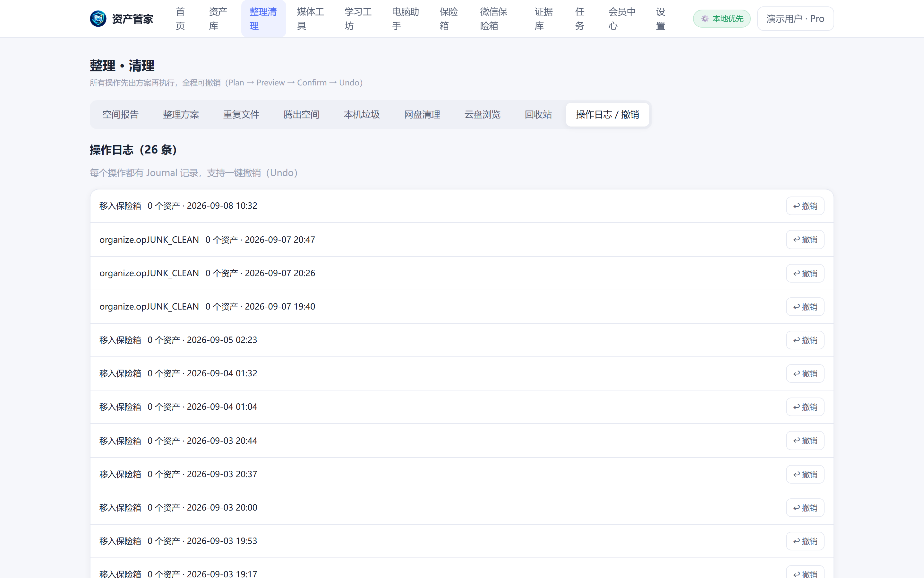Undo the 移入保险箱 entry from 2026-09-03 20:00
The height and width of the screenshot is (578, 924).
tap(805, 508)
